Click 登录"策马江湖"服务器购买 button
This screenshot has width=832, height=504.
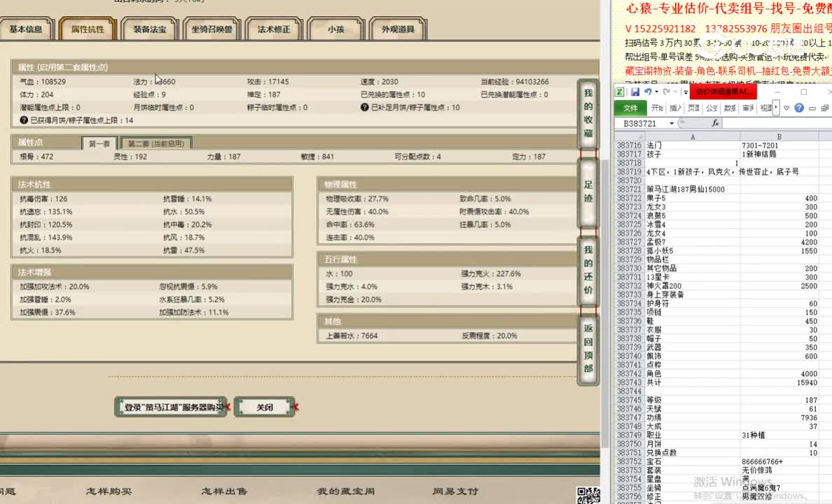171,407
